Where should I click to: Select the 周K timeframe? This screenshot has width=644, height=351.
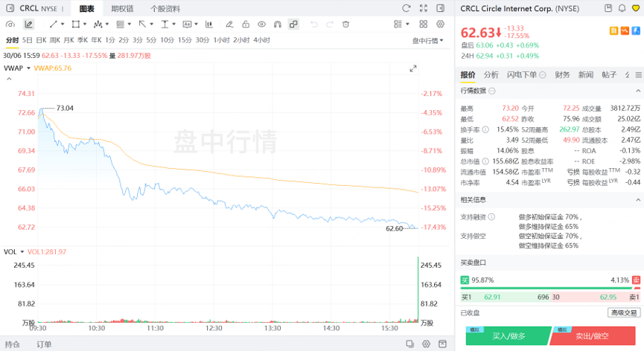click(55, 40)
